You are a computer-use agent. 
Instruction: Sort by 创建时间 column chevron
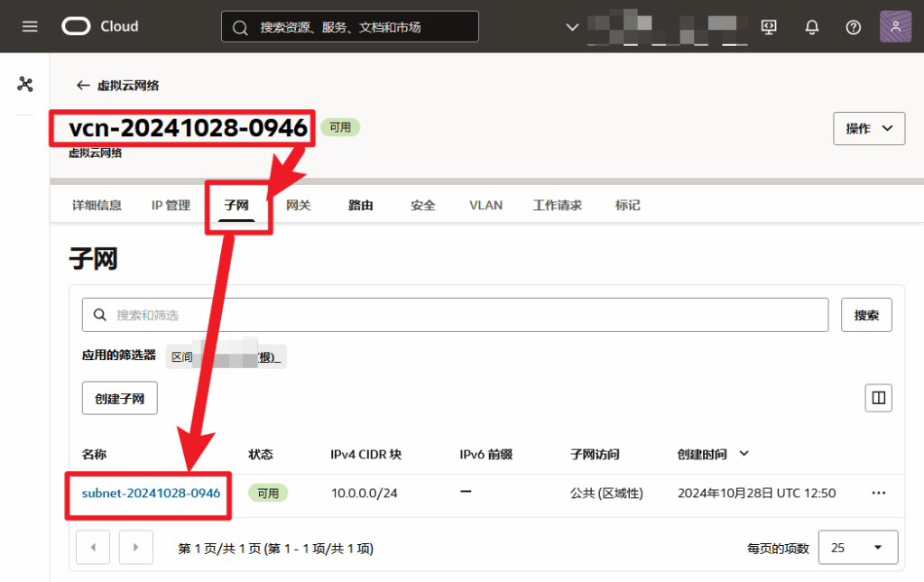point(744,454)
